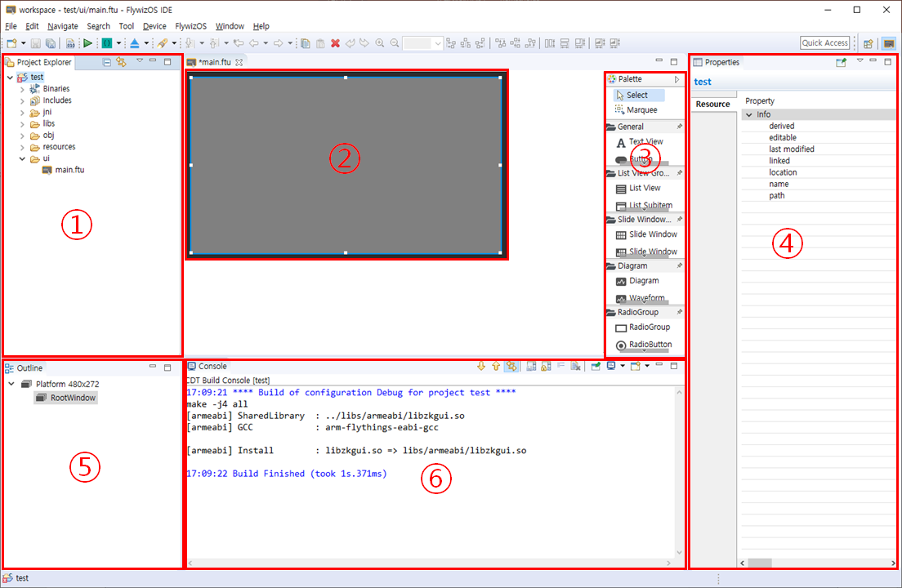Viewport: 902px width, 588px height.
Task: Select the Diagram tool in Palette
Action: (x=637, y=281)
